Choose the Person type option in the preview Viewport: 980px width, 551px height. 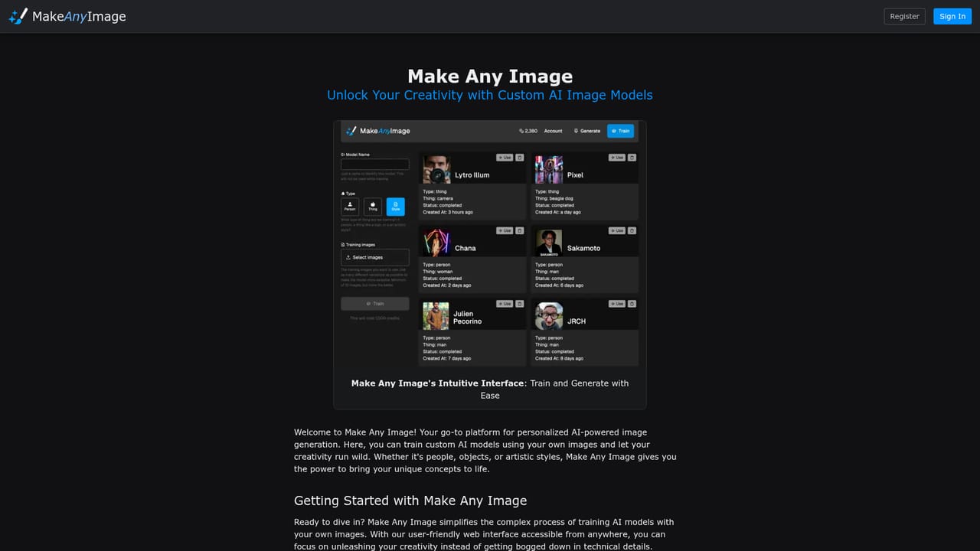350,207
